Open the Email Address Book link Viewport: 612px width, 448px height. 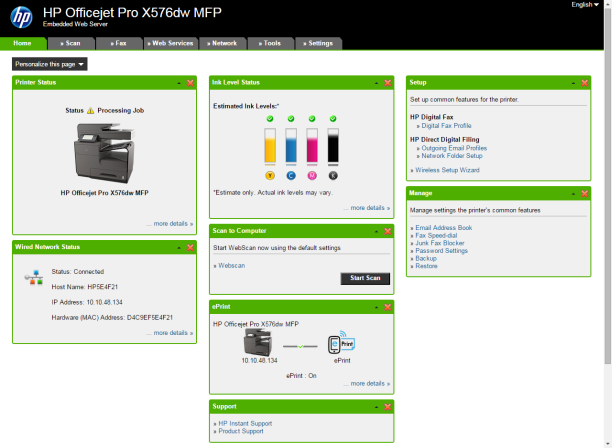click(x=444, y=228)
